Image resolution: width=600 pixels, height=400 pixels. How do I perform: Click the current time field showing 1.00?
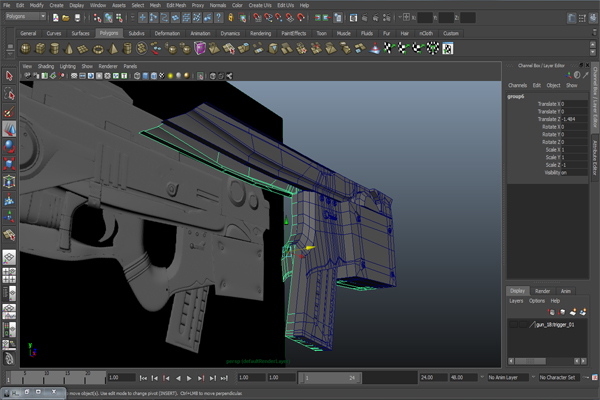121,377
